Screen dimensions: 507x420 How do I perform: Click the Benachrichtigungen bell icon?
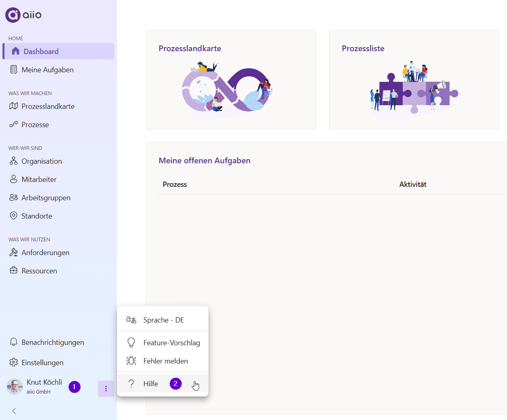[x=13, y=342]
